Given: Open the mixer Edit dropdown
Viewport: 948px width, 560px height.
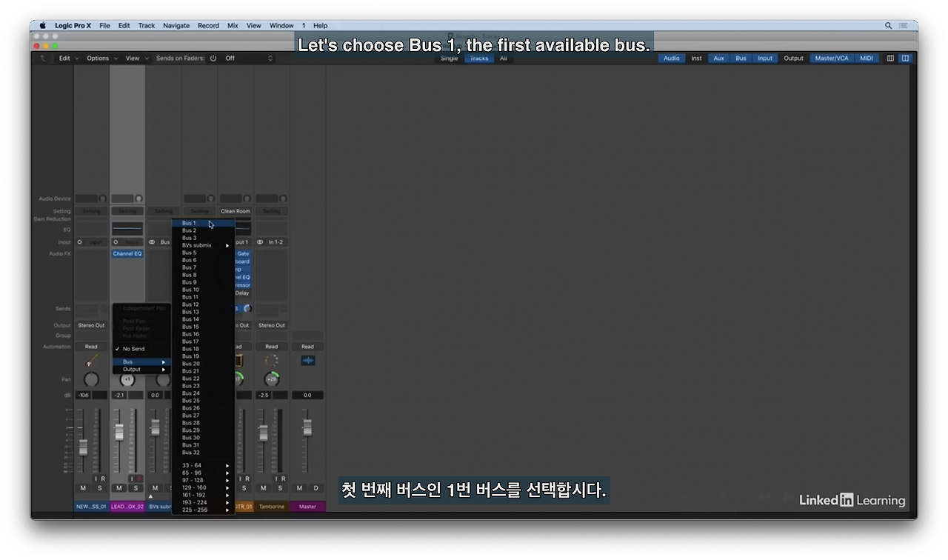Looking at the screenshot, I should click(x=68, y=58).
